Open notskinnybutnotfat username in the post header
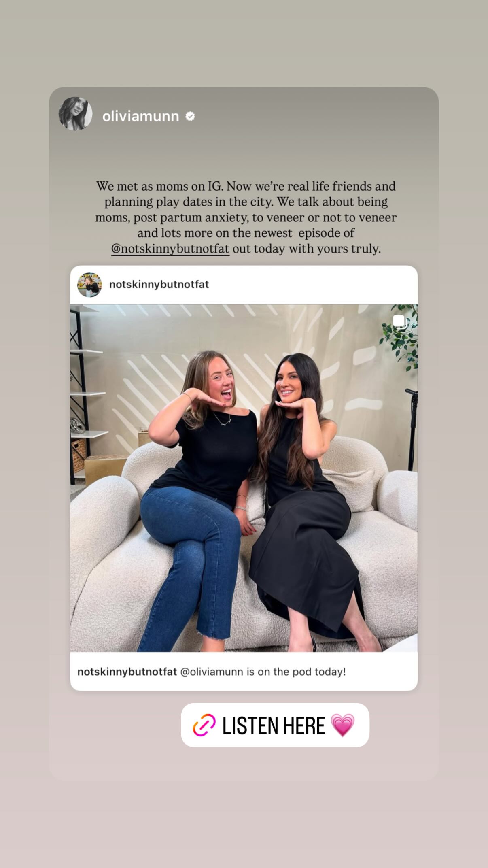This screenshot has width=488, height=868. point(159,285)
